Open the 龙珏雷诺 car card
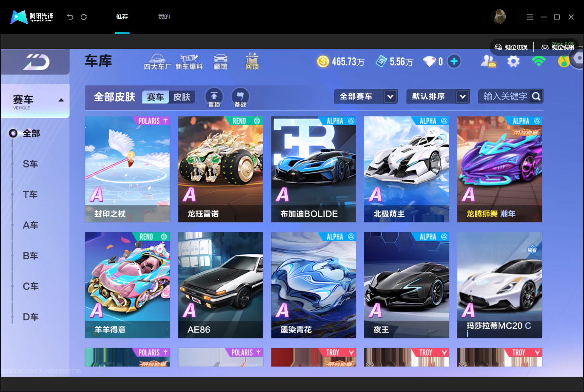Viewport: 584px width, 392px height. pyautogui.click(x=221, y=169)
